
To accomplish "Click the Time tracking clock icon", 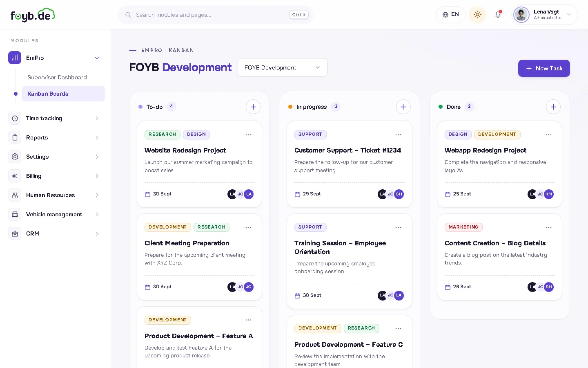I will pos(15,118).
